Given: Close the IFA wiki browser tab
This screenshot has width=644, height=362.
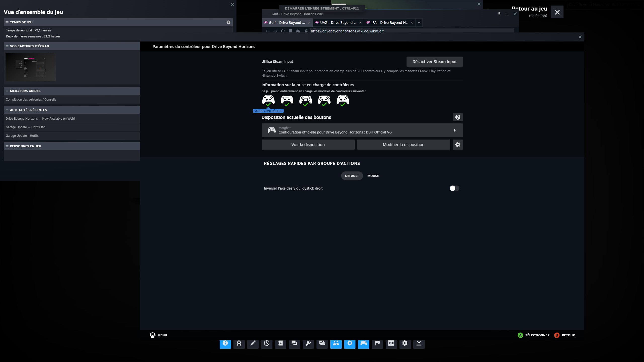Looking at the screenshot, I should pyautogui.click(x=412, y=23).
